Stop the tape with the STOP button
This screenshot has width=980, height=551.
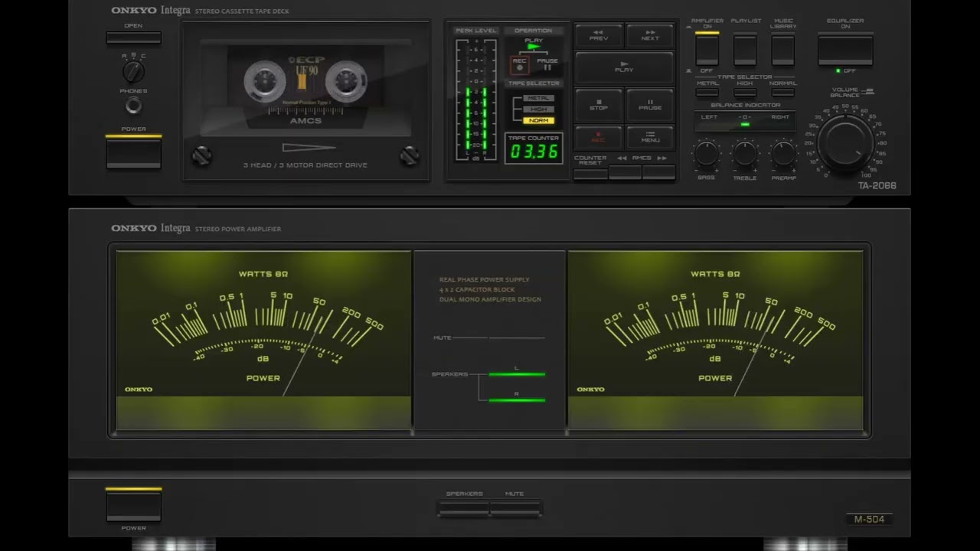click(x=598, y=105)
